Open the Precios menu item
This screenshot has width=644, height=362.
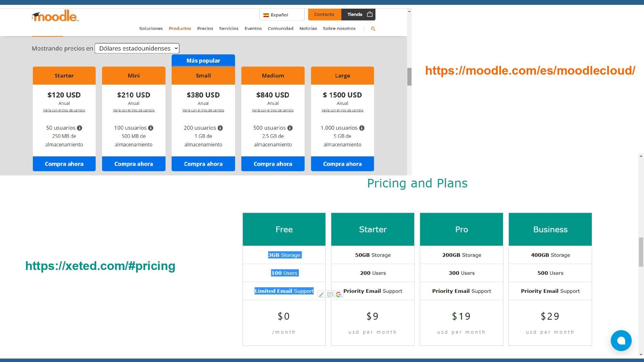click(205, 28)
